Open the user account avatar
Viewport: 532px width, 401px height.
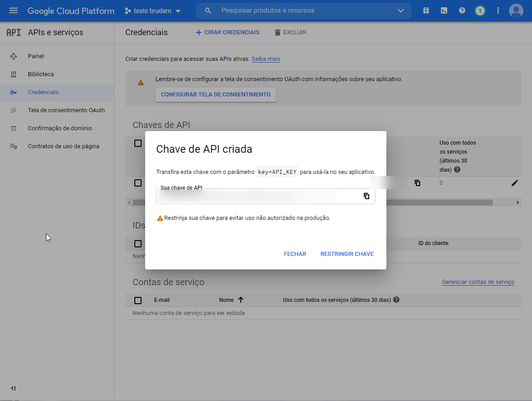tap(516, 11)
